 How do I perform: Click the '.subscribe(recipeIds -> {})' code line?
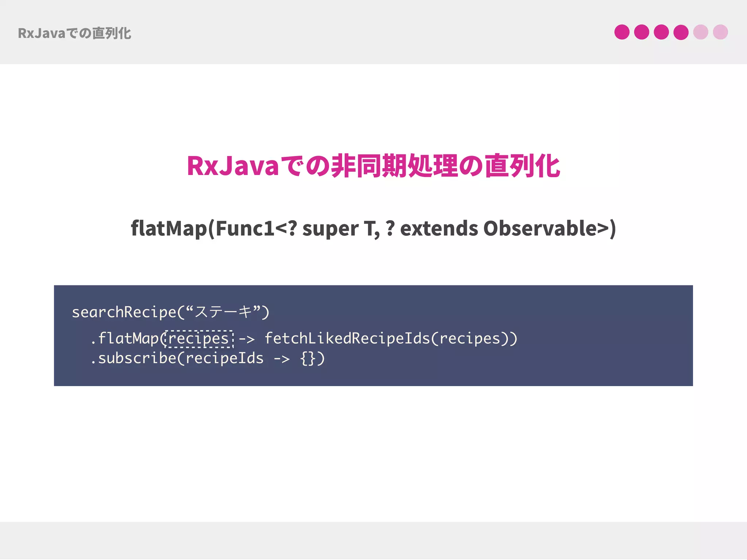207,358
